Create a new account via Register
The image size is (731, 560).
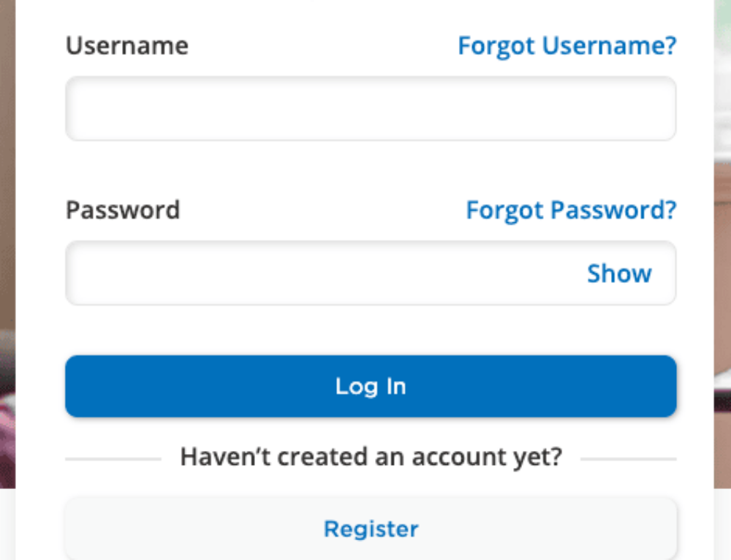(x=371, y=529)
